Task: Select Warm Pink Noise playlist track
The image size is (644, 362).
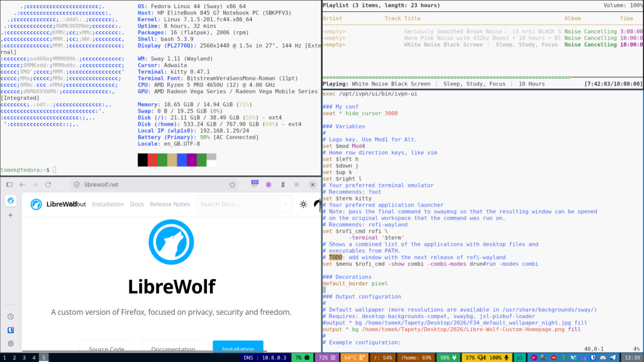Action: click(x=482, y=38)
